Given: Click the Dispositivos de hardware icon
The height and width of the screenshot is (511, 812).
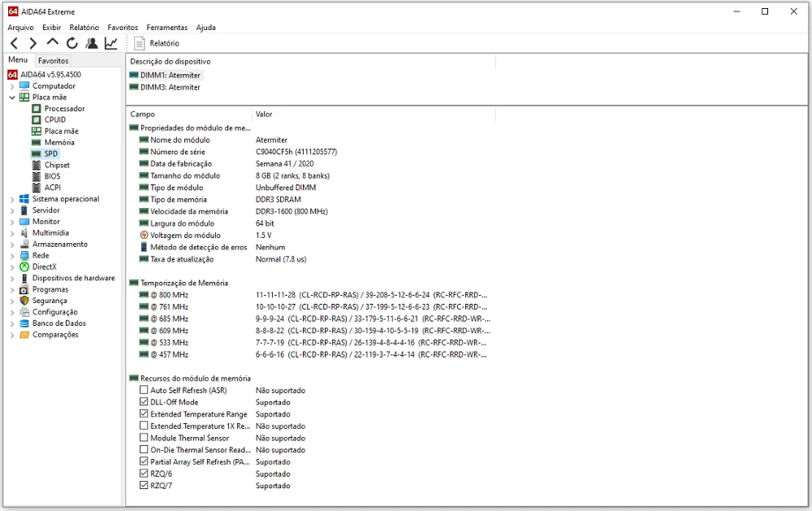Looking at the screenshot, I should [x=24, y=279].
